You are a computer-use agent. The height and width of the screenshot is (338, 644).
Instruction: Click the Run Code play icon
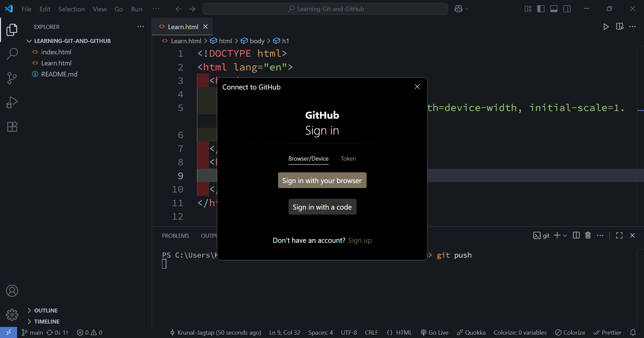(x=606, y=27)
